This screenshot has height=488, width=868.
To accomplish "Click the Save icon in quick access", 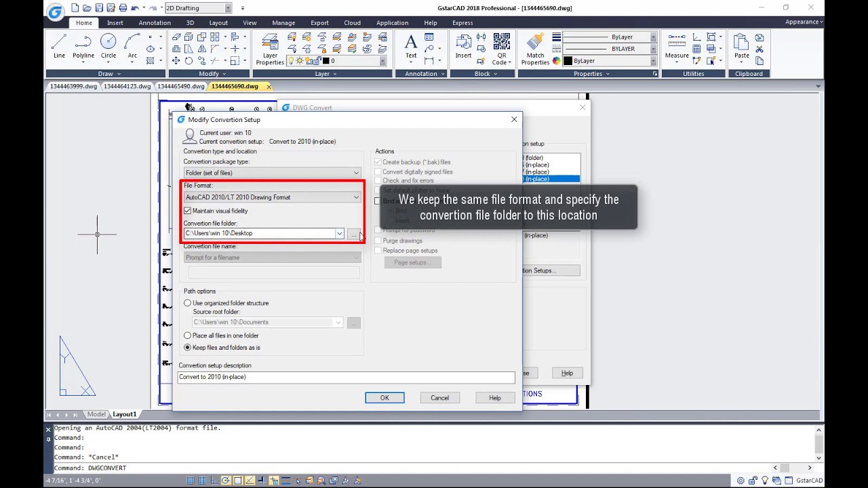I will (100, 8).
